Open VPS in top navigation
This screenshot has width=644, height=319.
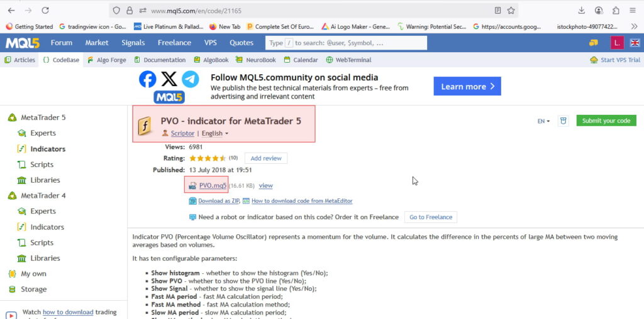coord(210,43)
